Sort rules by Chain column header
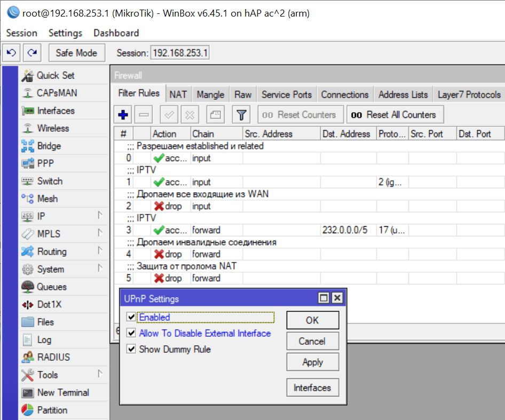The image size is (505, 420). point(216,133)
